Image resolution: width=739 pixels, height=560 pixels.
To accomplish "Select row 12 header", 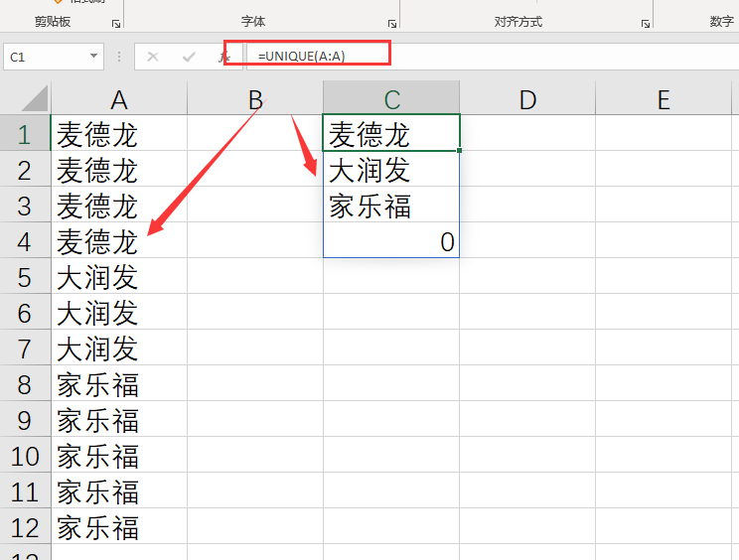I will pyautogui.click(x=25, y=526).
